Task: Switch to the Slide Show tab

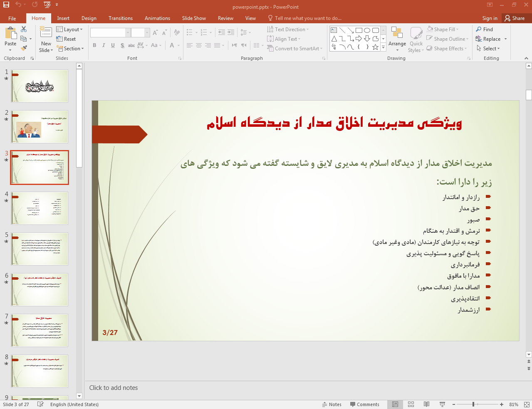Action: [x=194, y=18]
